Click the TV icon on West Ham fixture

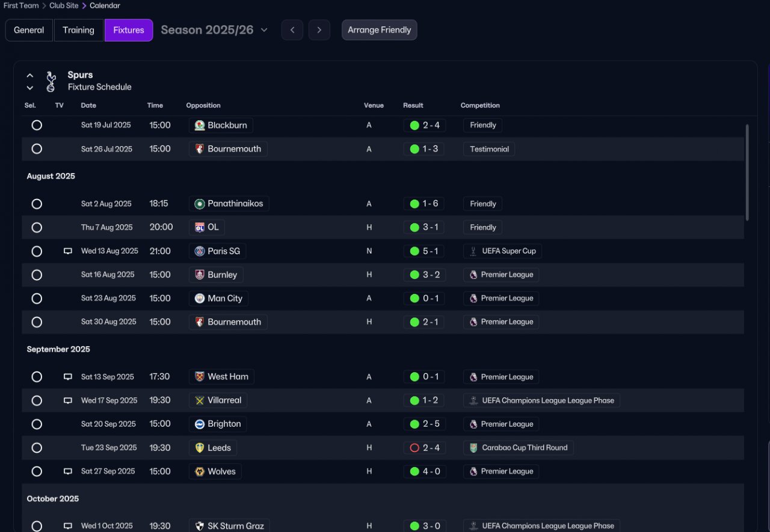point(68,377)
